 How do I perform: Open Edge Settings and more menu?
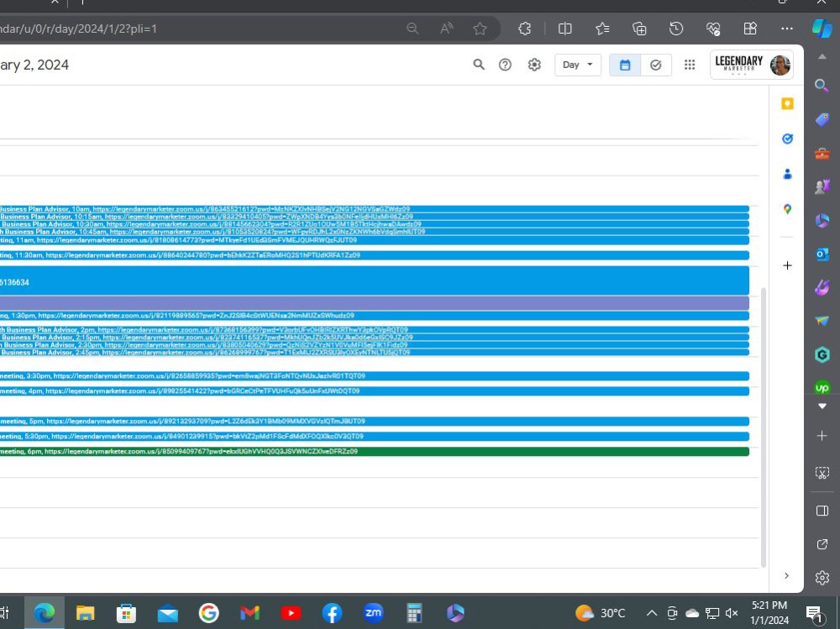(787, 29)
